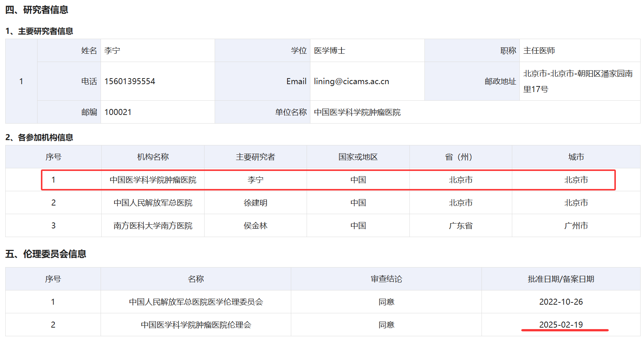Select committee name 中国医学科学院肿瘤医院伦理会
This screenshot has width=644, height=340.
pyautogui.click(x=196, y=325)
